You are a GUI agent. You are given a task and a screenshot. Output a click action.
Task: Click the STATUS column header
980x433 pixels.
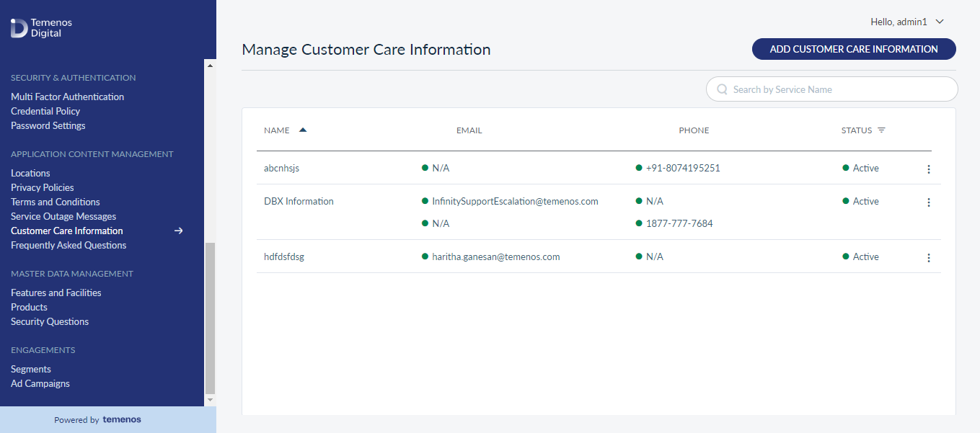(x=857, y=130)
